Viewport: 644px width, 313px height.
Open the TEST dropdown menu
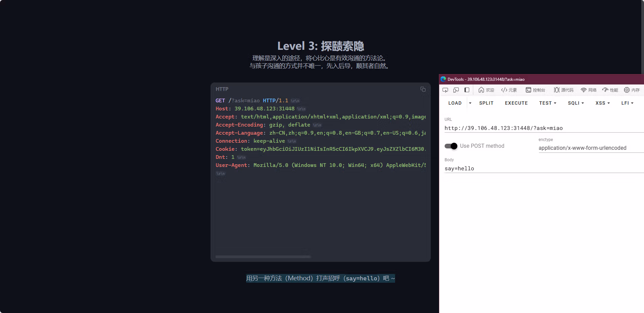[548, 103]
